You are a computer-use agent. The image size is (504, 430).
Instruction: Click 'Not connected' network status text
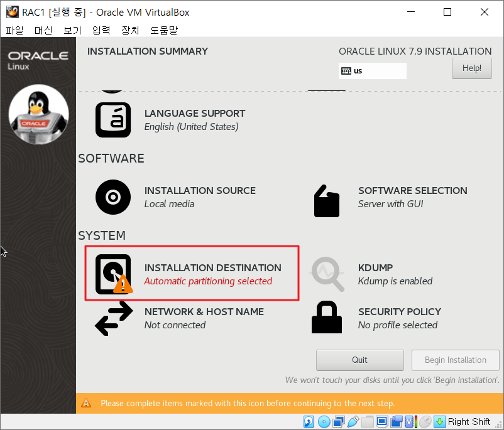tap(175, 325)
